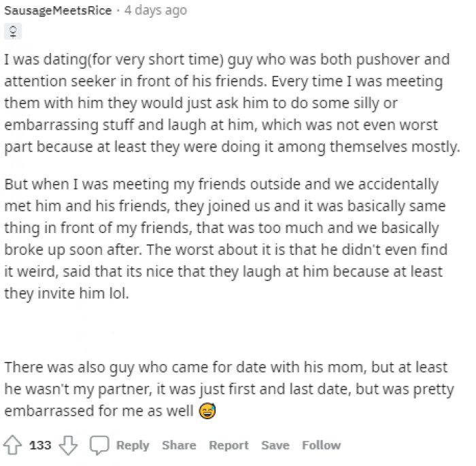The width and height of the screenshot is (476, 466).
Task: Follow this comment thread
Action: tap(321, 445)
